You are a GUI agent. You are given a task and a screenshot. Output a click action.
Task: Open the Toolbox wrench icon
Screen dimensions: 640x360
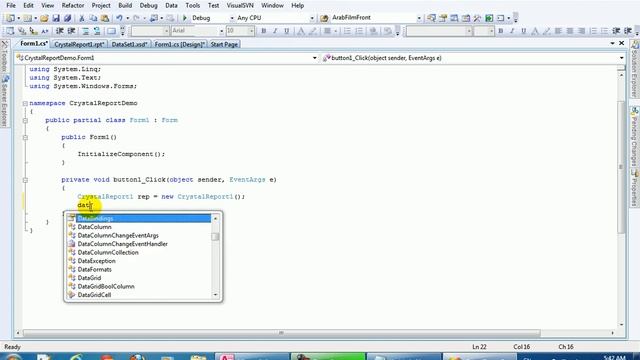point(477,18)
